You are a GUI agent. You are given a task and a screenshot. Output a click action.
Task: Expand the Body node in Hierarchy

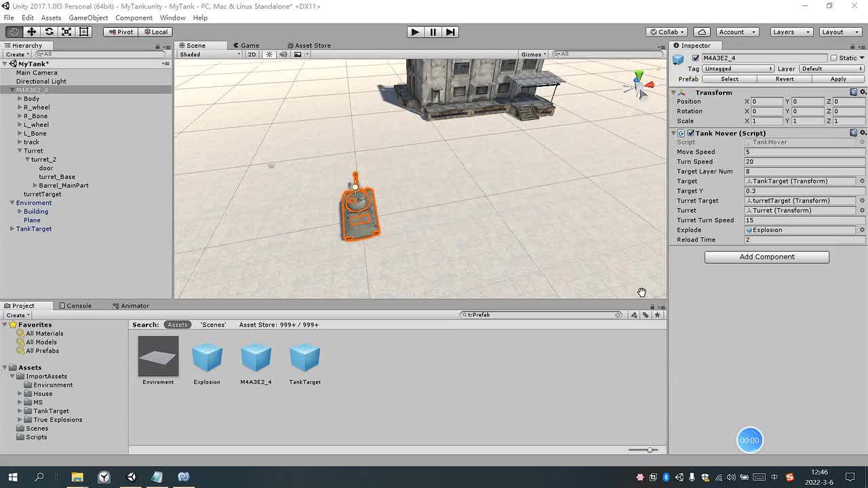coord(20,99)
